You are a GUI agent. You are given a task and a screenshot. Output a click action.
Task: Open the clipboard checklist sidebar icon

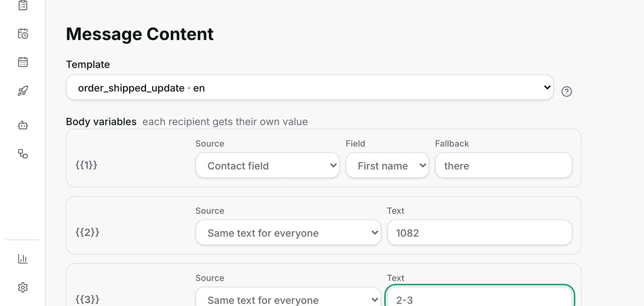pos(23,5)
